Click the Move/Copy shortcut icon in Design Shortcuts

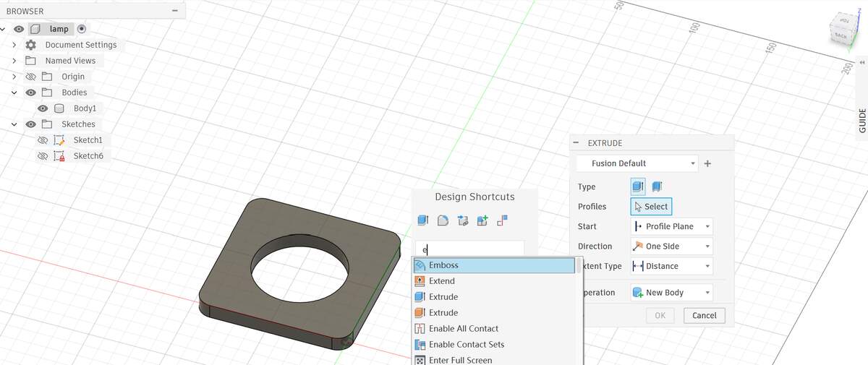464,220
